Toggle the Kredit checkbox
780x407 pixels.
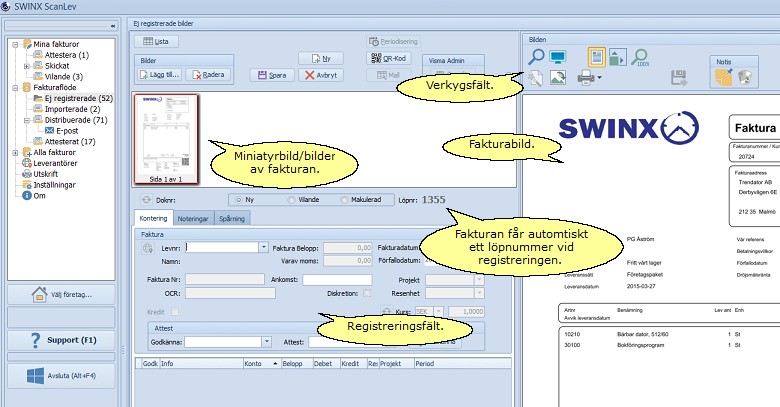(175, 312)
